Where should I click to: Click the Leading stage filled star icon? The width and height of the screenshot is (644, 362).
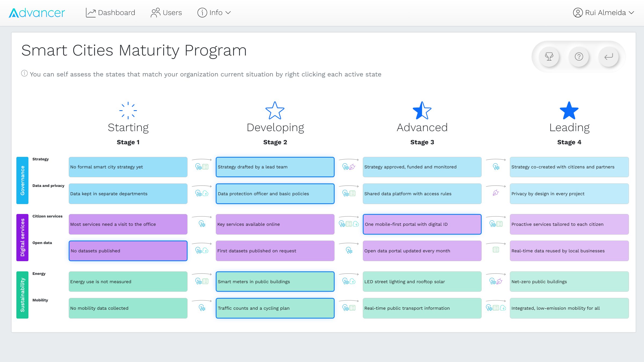coord(569,110)
